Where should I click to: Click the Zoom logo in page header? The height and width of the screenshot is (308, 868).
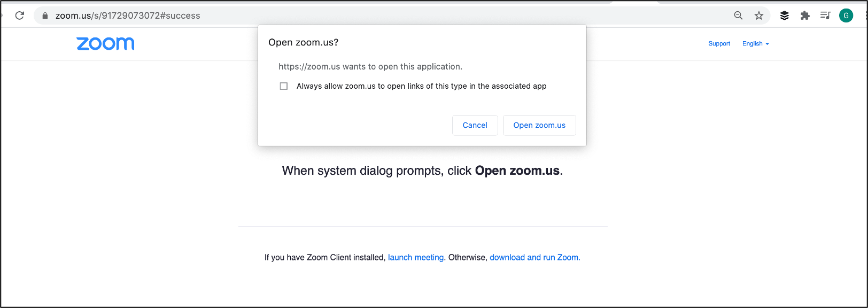pos(105,44)
